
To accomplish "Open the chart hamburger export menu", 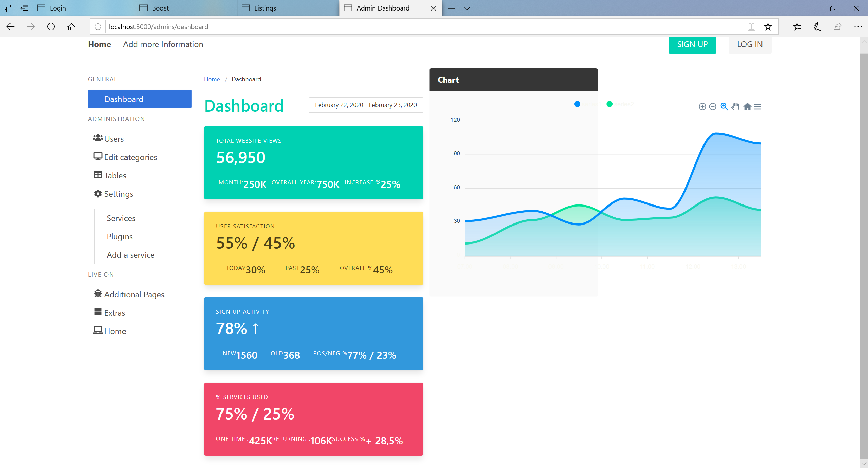I will pos(757,107).
